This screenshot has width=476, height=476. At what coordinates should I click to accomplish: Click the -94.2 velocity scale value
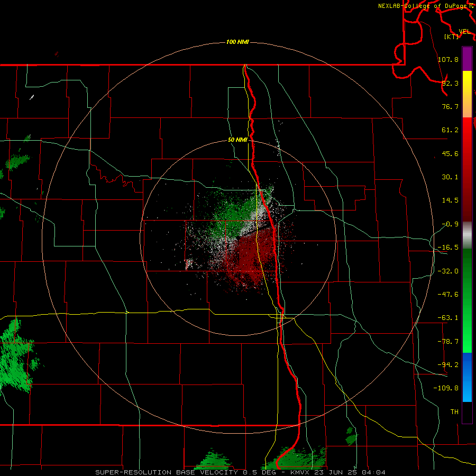(448, 364)
